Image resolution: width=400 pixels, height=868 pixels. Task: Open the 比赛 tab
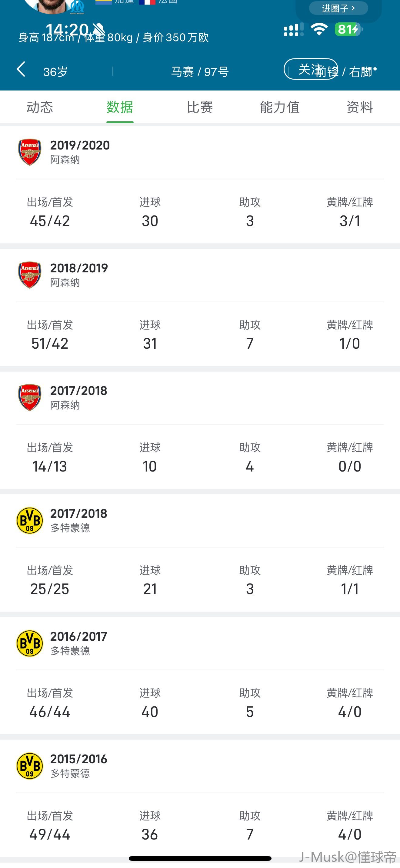point(200,107)
